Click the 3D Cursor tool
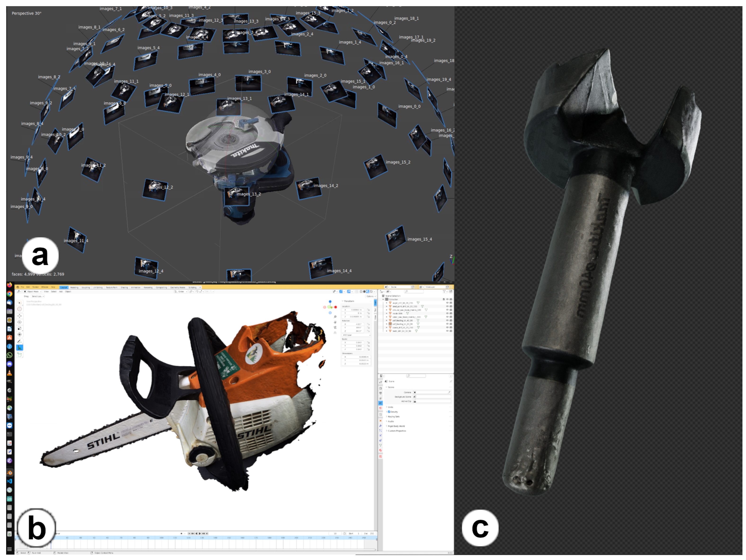The width and height of the screenshot is (746, 560). 20,309
